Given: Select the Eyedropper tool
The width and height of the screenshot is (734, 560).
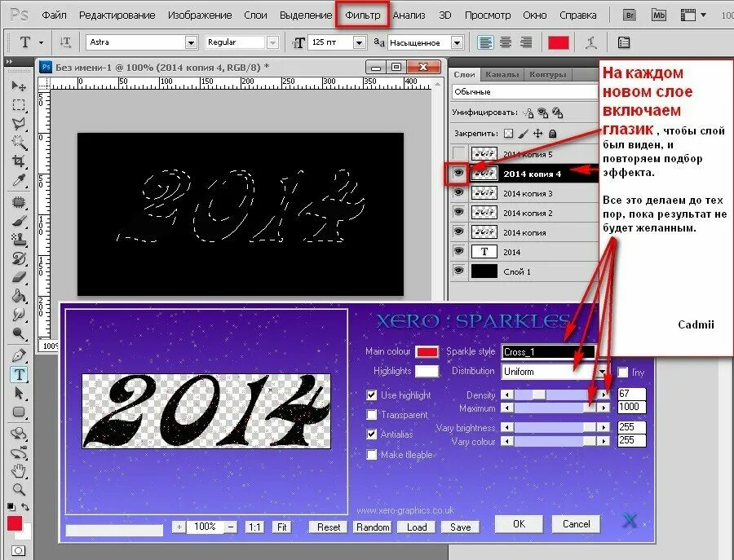Looking at the screenshot, I should click(19, 180).
